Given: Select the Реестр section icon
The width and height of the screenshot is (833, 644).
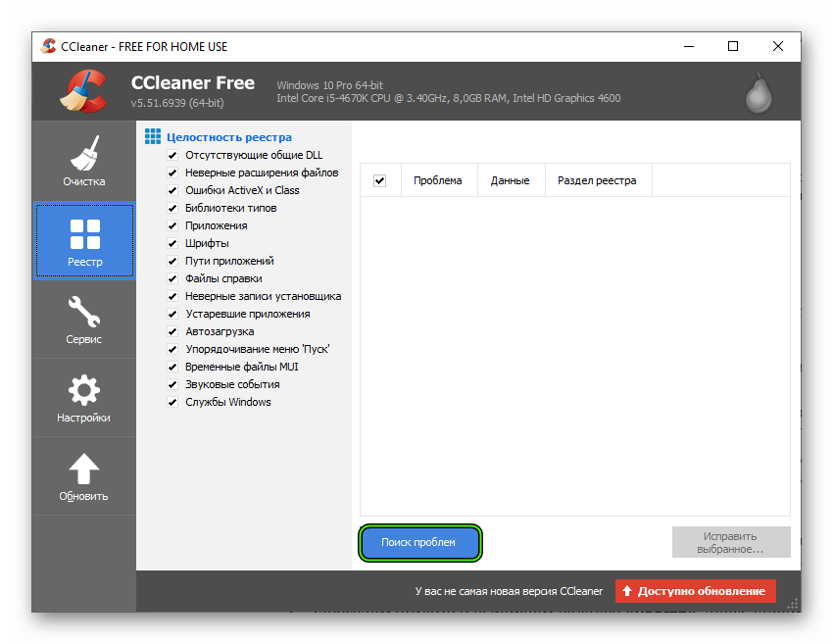Looking at the screenshot, I should (84, 241).
